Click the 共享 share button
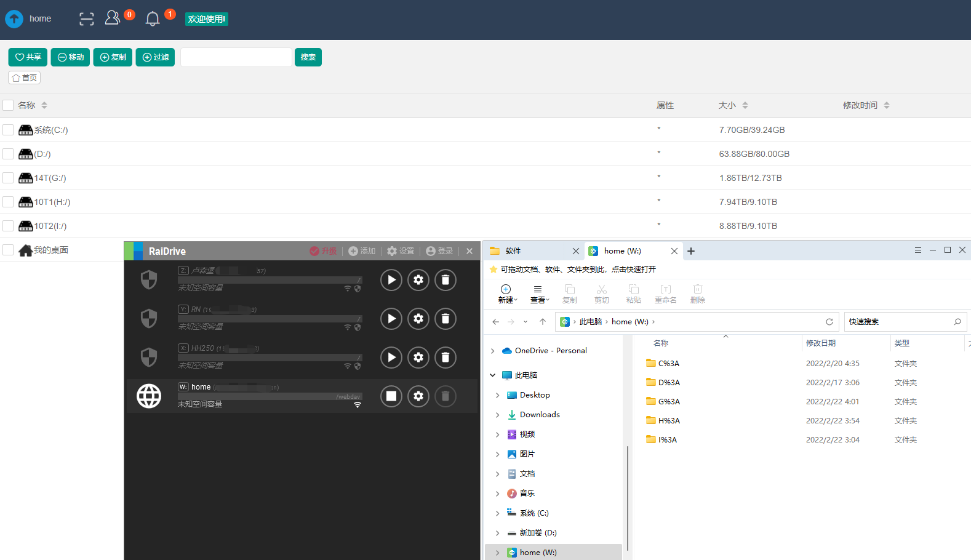971x560 pixels. pyautogui.click(x=28, y=57)
